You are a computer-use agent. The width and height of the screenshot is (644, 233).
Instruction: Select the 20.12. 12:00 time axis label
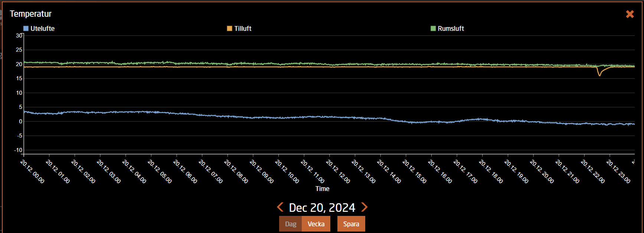(338, 171)
